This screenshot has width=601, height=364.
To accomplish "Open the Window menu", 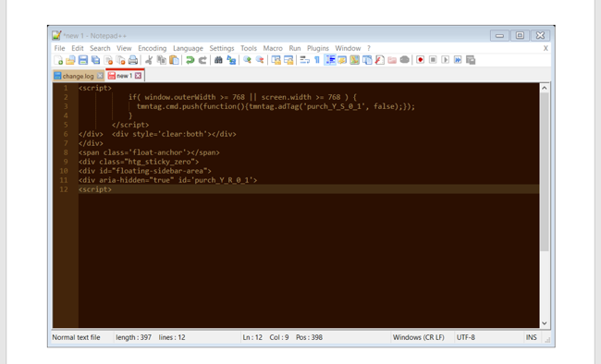I will 348,48.
